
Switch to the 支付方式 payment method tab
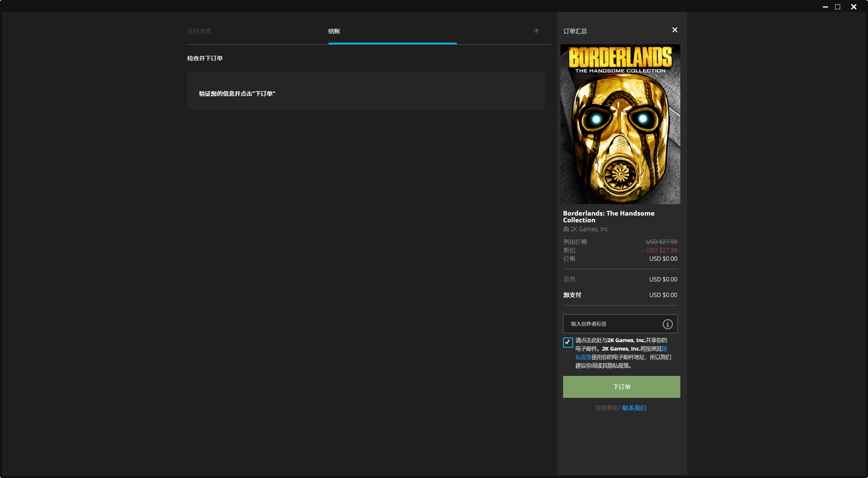click(x=199, y=31)
